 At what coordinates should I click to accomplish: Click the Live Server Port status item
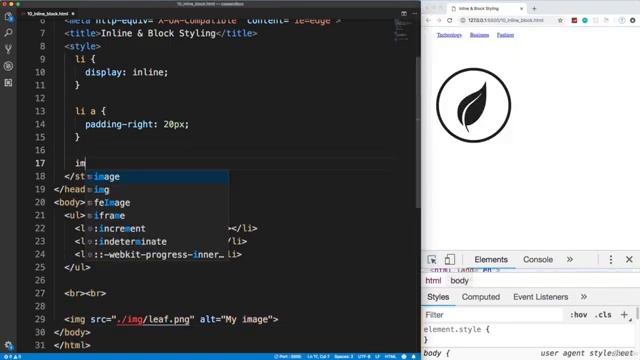point(287,357)
